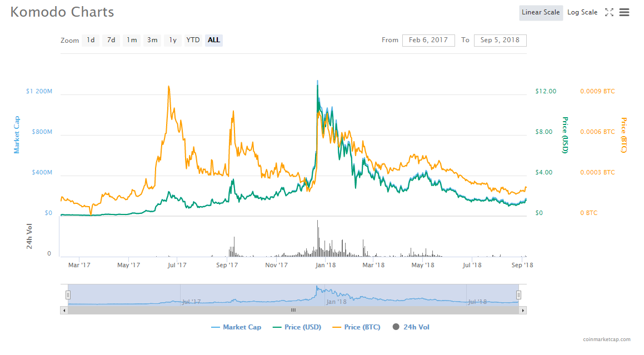Click the left navigator range handle

(x=68, y=294)
